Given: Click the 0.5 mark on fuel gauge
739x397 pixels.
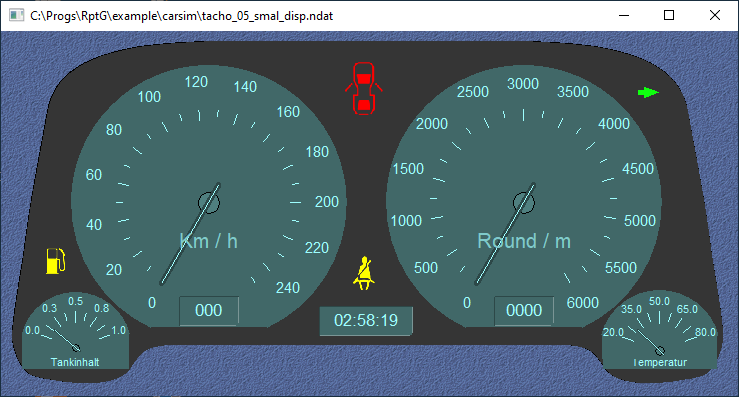Looking at the screenshot, I should [x=75, y=301].
